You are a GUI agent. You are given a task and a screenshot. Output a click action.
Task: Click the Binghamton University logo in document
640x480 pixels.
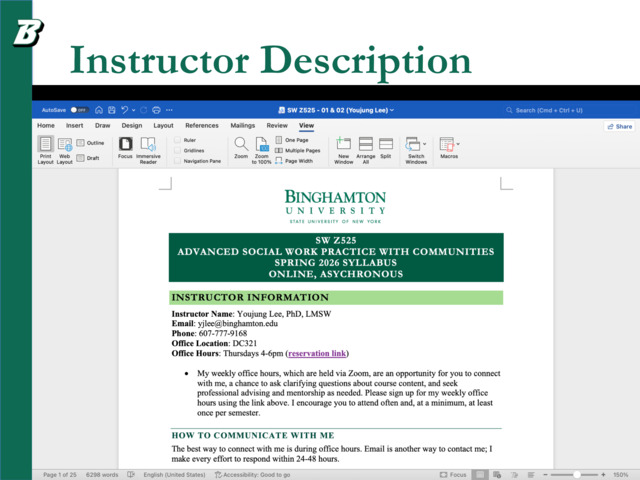335,207
